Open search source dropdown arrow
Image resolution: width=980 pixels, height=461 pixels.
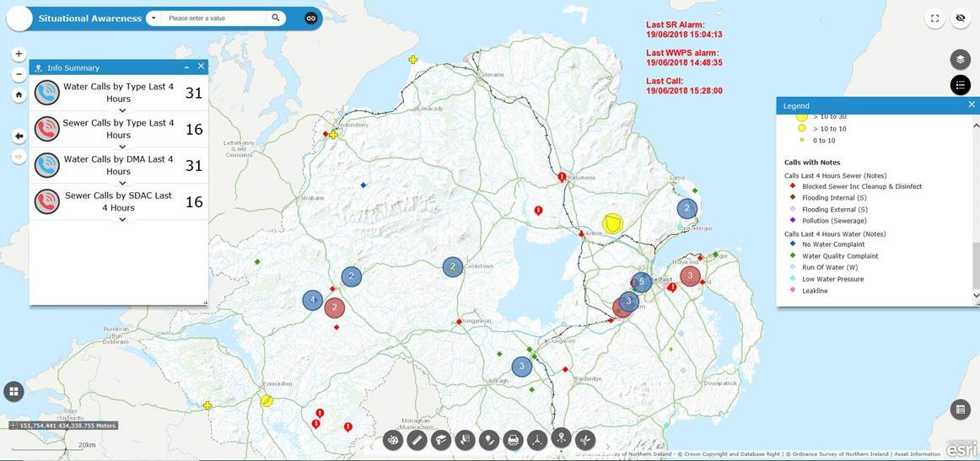(153, 18)
